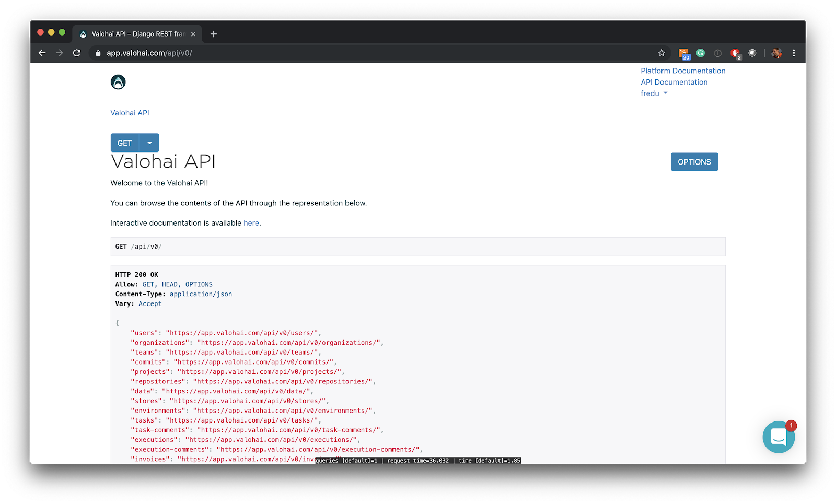Click the round grey extension icon
The width and height of the screenshot is (836, 504).
pyautogui.click(x=752, y=53)
